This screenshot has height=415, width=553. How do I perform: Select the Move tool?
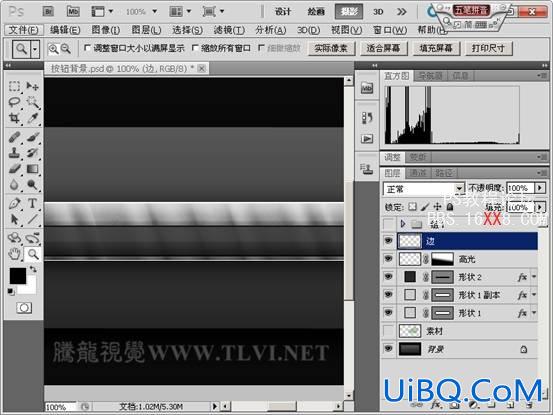(x=32, y=86)
